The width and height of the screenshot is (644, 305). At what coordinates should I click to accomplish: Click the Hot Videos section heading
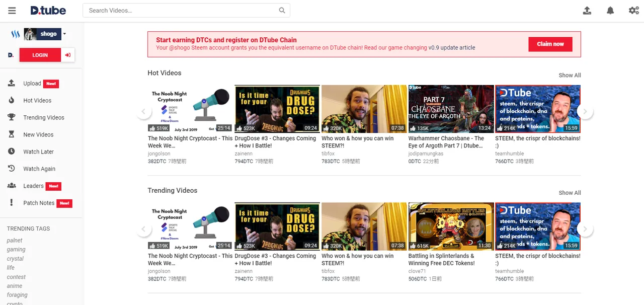[x=165, y=73]
